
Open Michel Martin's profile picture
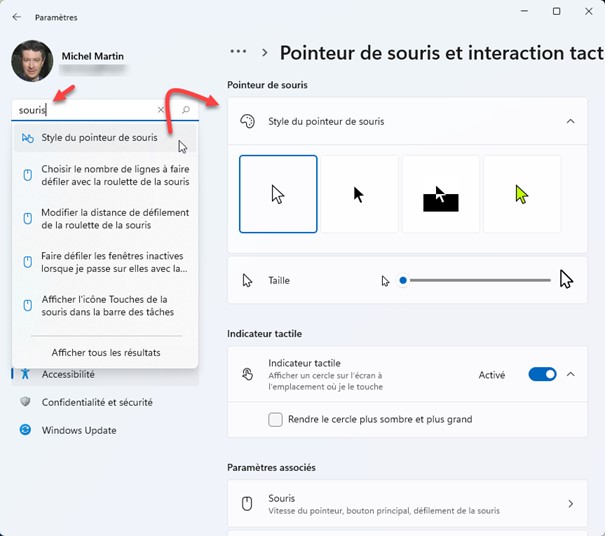32,61
